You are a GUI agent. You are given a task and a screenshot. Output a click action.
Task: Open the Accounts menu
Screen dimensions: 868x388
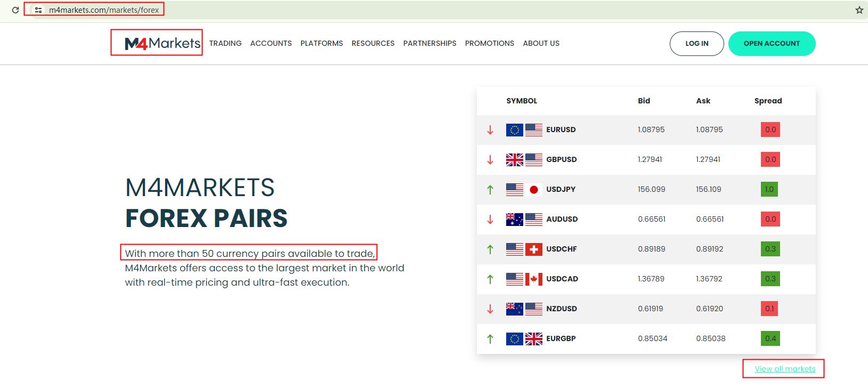271,43
